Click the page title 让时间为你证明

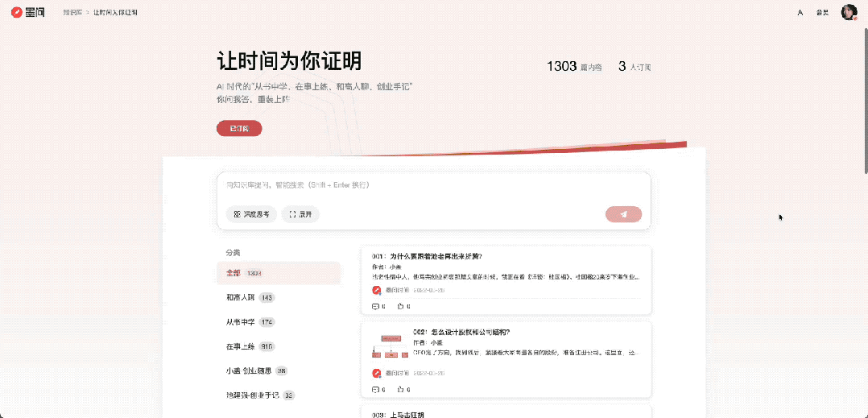(x=288, y=61)
